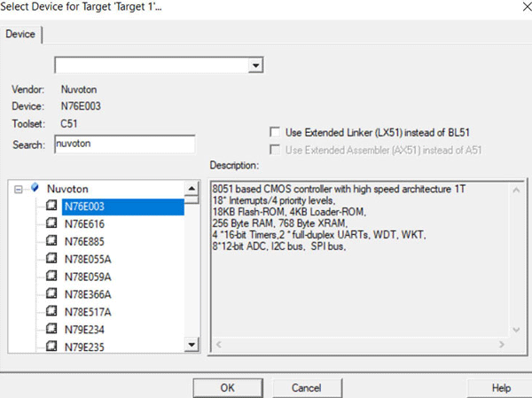Collapse the Nuvoton vendor tree node

coord(20,189)
